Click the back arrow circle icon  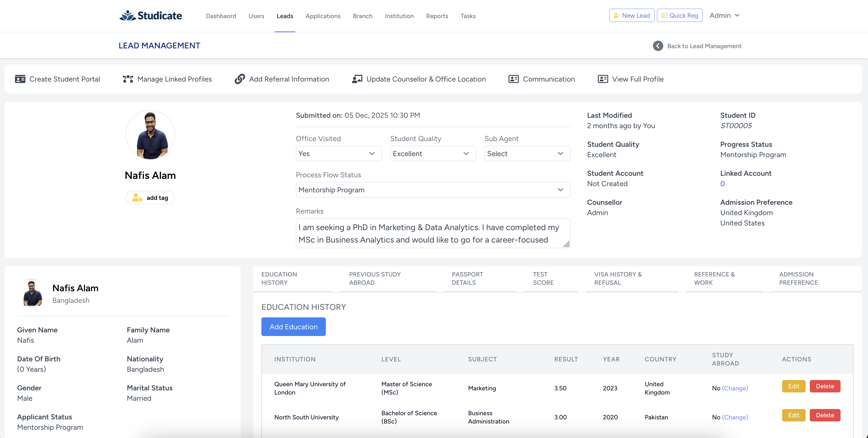(x=658, y=46)
